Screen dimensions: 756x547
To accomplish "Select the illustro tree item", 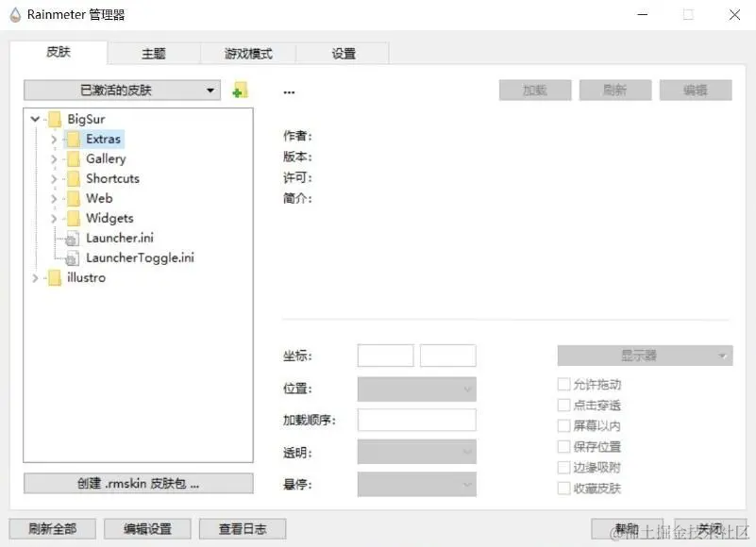I will [86, 278].
